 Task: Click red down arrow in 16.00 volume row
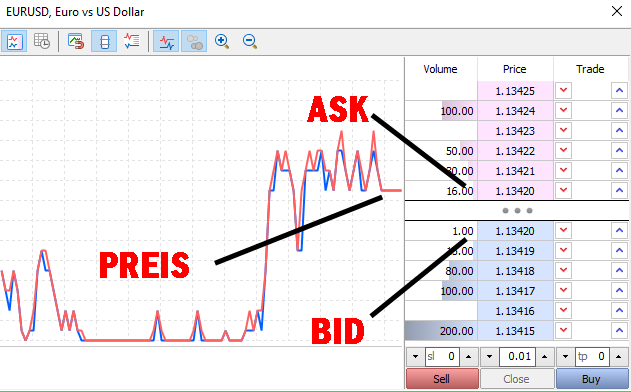coord(563,191)
